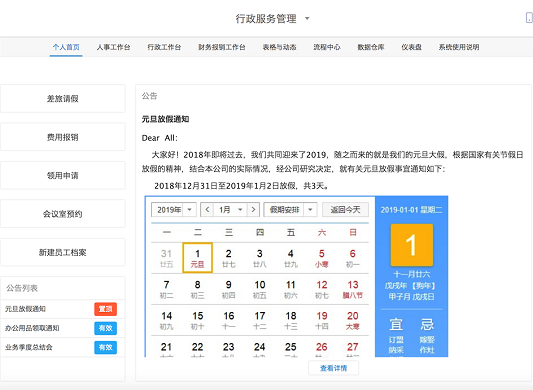533x390 pixels.
Task: Switch to the 个人首页 tab
Action: point(66,47)
